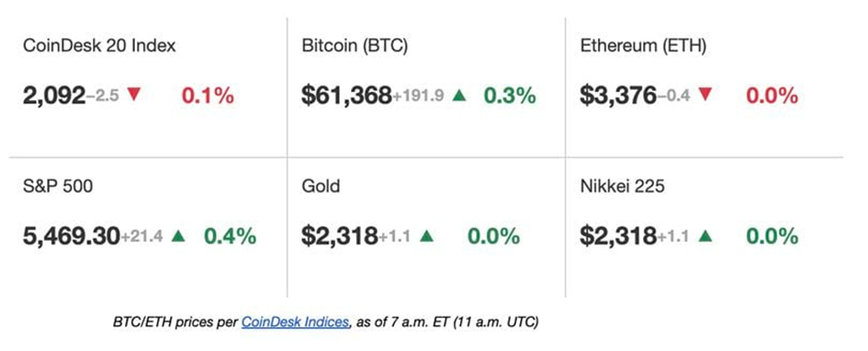Select the Ethereum (ETH) heading
The image size is (868, 351).
click(643, 46)
